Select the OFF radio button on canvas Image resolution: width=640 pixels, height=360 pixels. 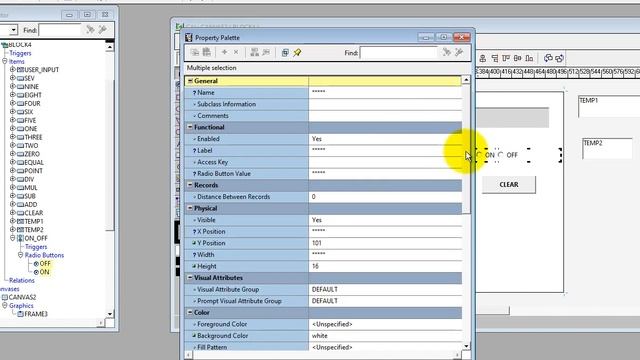(501, 155)
